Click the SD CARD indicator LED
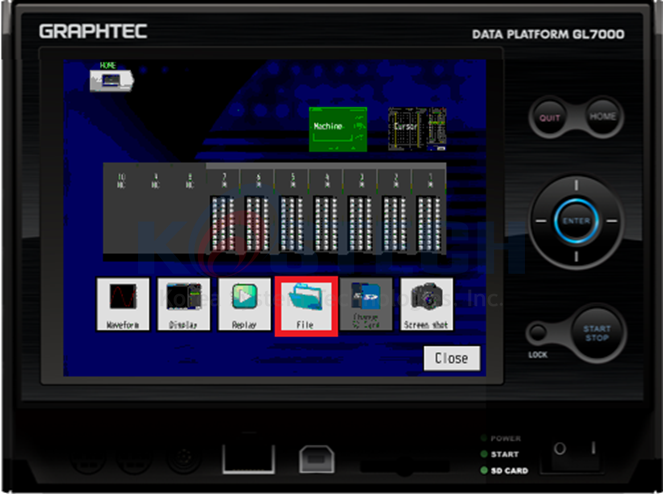 coord(484,470)
